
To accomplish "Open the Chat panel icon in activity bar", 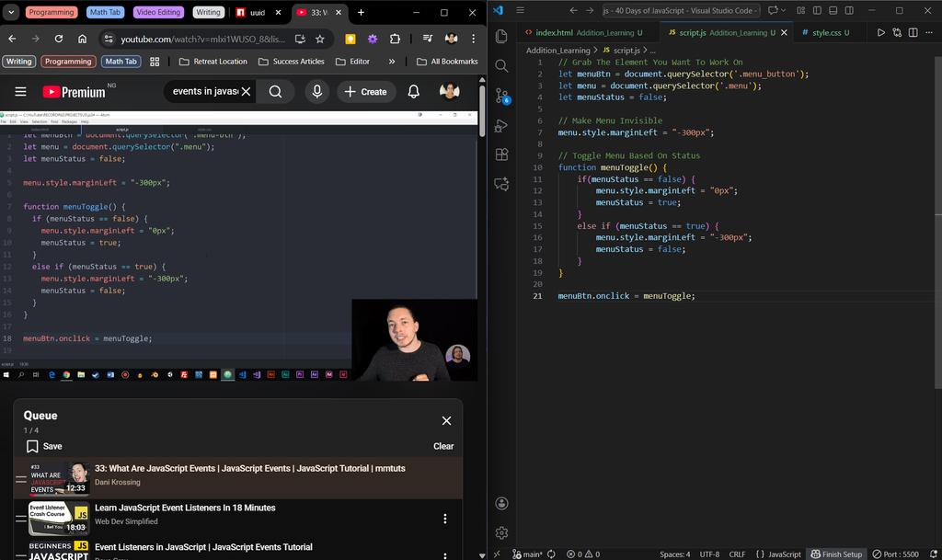I will coord(501,184).
